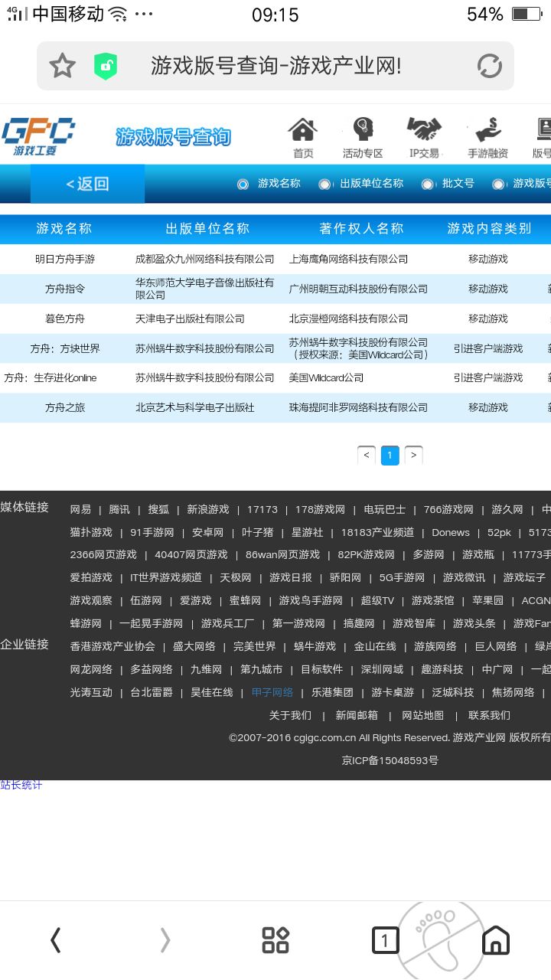Click the 著作权人名称 column header

click(361, 228)
